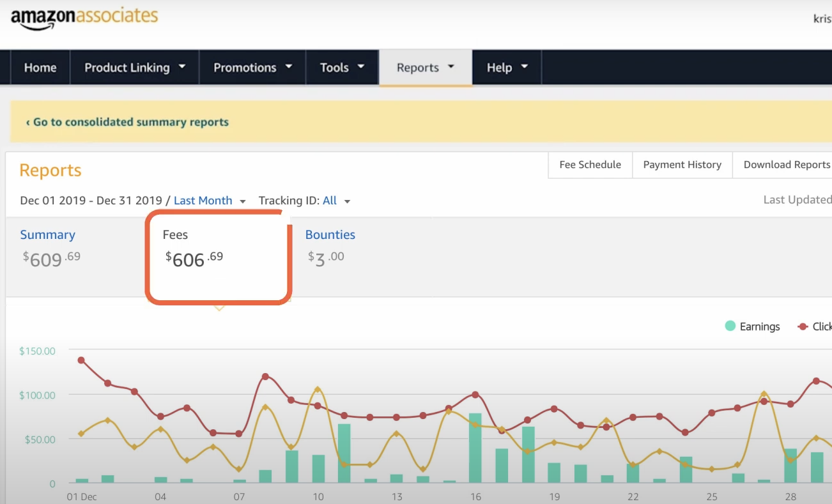This screenshot has width=832, height=504.
Task: Switch to the Bounties tab
Action: point(330,234)
